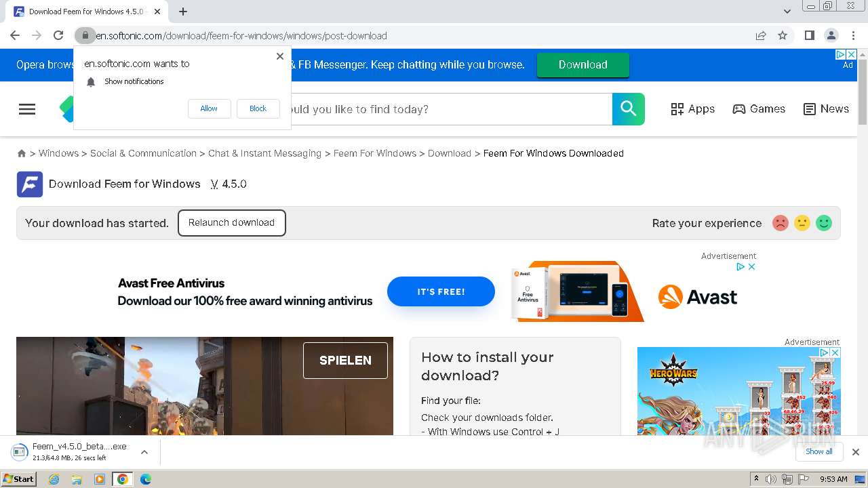Bookmark this tab with the star icon
The height and width of the screenshot is (488, 868).
783,35
